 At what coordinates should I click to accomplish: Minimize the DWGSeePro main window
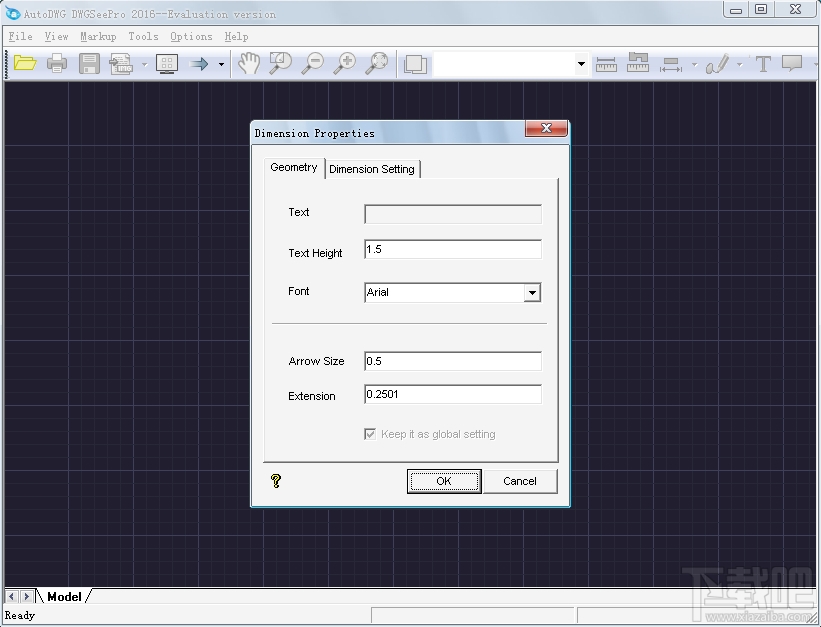click(736, 10)
